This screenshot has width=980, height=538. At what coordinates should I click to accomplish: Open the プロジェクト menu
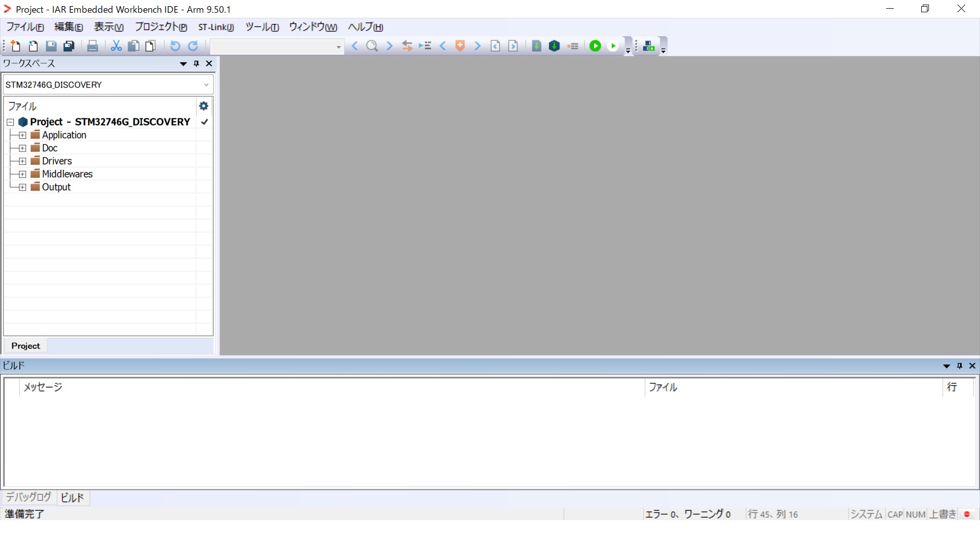point(161,27)
